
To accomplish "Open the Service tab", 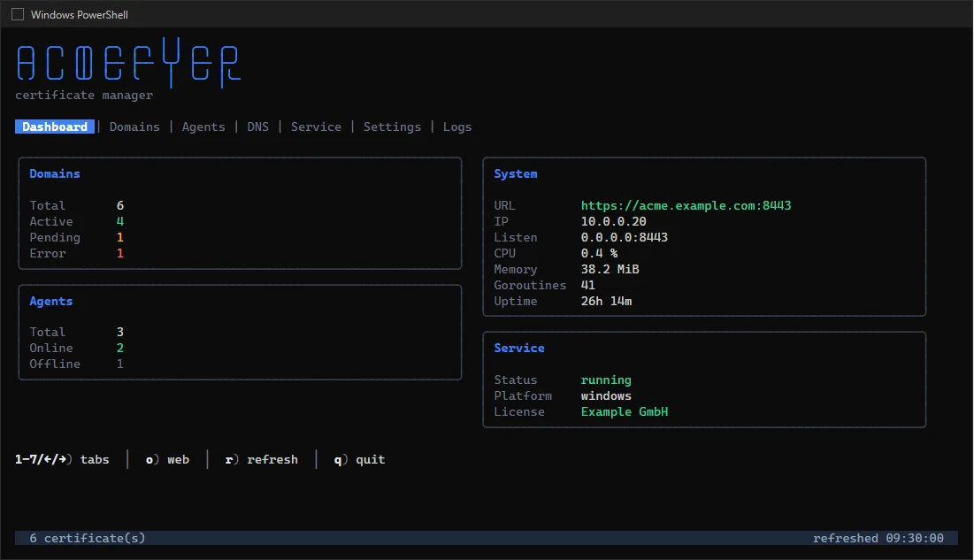I will click(316, 127).
